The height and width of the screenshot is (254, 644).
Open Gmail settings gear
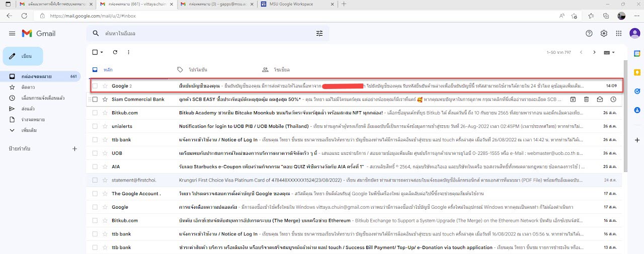[x=604, y=33]
